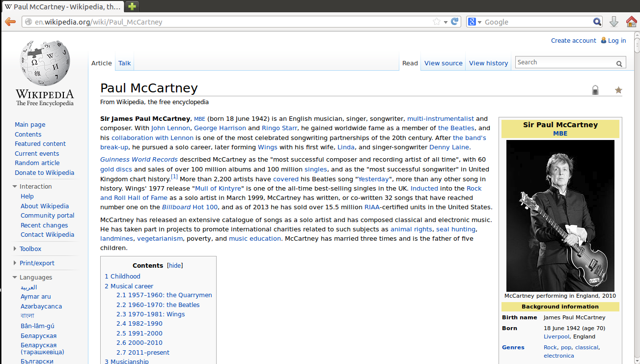
Task: Click the Wikipedia search magnifier button
Action: (620, 63)
